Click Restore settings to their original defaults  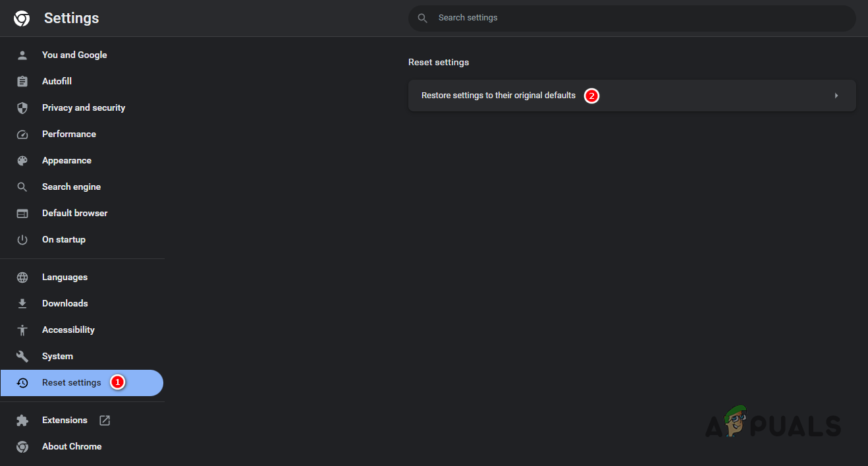point(498,95)
